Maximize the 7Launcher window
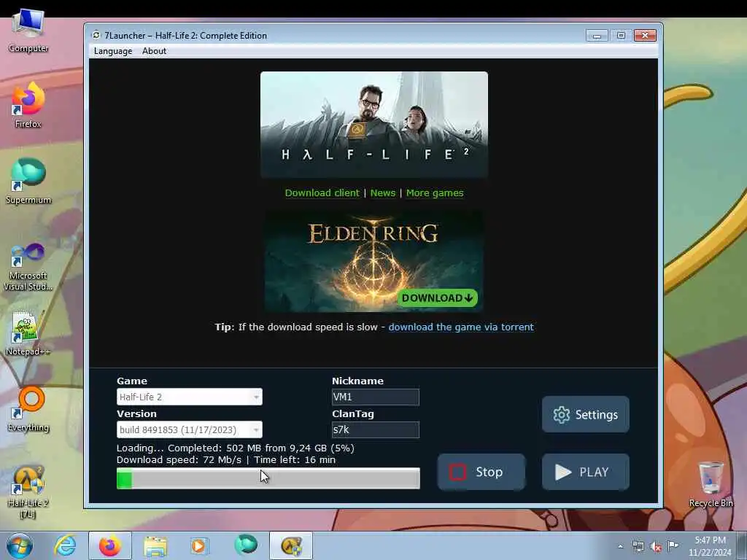The width and height of the screenshot is (747, 560). click(621, 36)
